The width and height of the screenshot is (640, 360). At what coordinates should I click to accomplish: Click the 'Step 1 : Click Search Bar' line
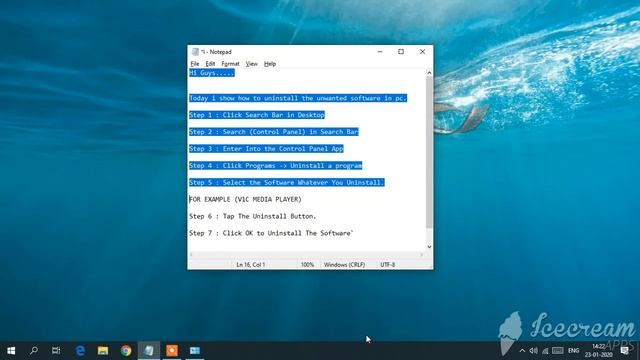pyautogui.click(x=257, y=115)
